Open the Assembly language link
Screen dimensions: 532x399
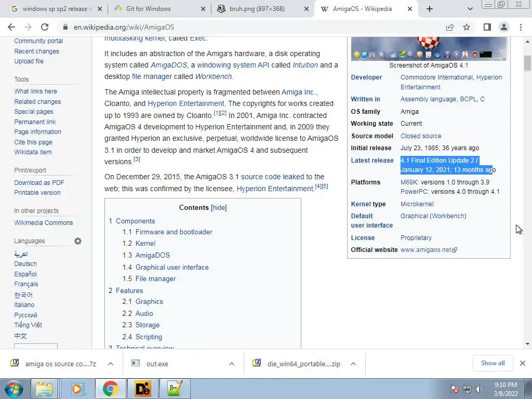click(x=428, y=99)
